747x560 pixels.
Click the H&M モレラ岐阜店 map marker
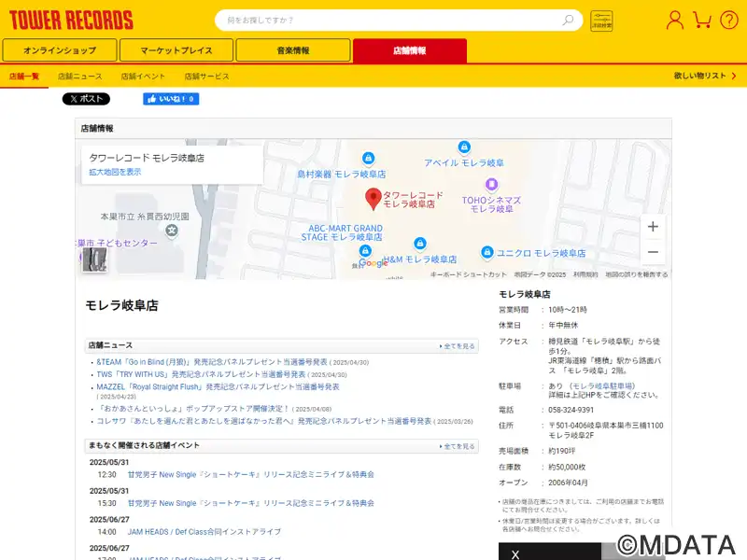point(419,244)
